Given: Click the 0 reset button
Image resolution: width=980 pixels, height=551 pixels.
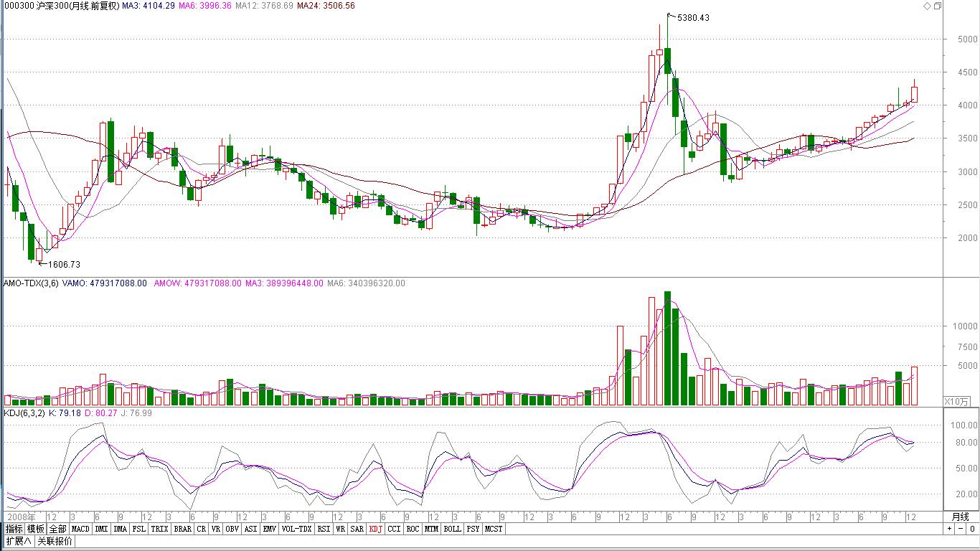Looking at the screenshot, I should 971,529.
